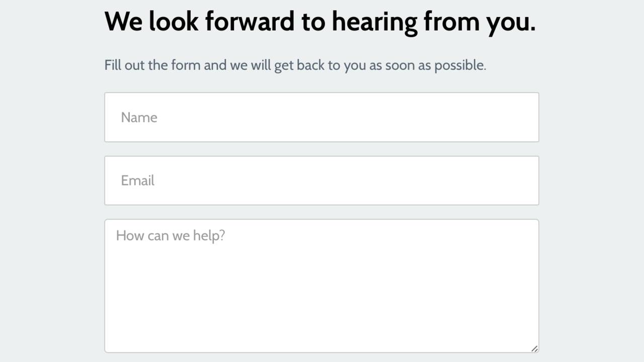Click the word 'hearing' in the heading
Viewport: 644px width, 362px height.
(x=374, y=22)
